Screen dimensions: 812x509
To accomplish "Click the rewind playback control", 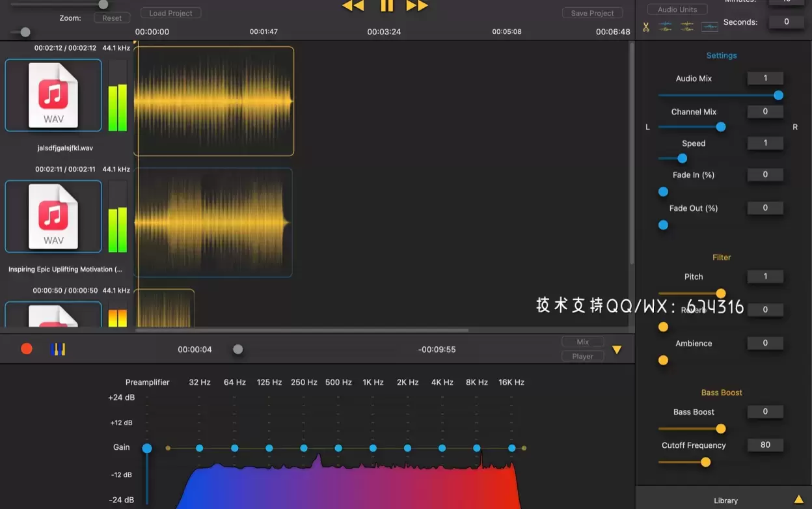I will 352,6.
